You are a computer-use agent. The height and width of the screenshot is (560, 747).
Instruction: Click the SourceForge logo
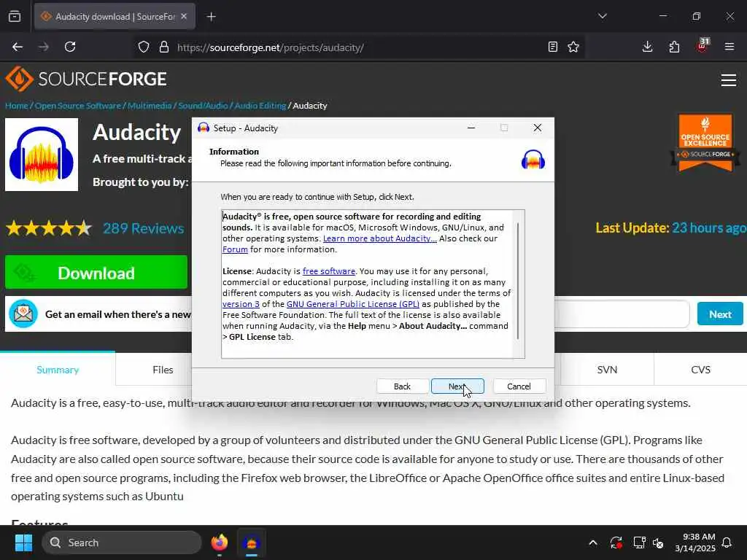click(86, 79)
